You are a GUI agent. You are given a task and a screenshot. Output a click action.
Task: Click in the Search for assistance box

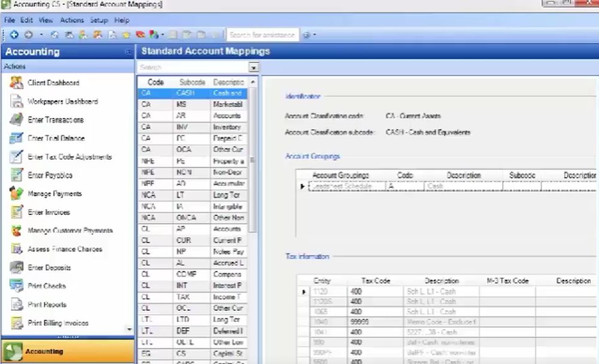pyautogui.click(x=262, y=35)
